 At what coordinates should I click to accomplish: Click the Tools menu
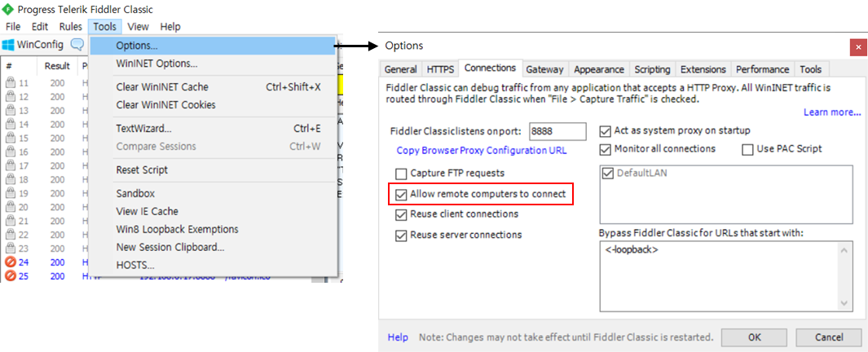104,27
